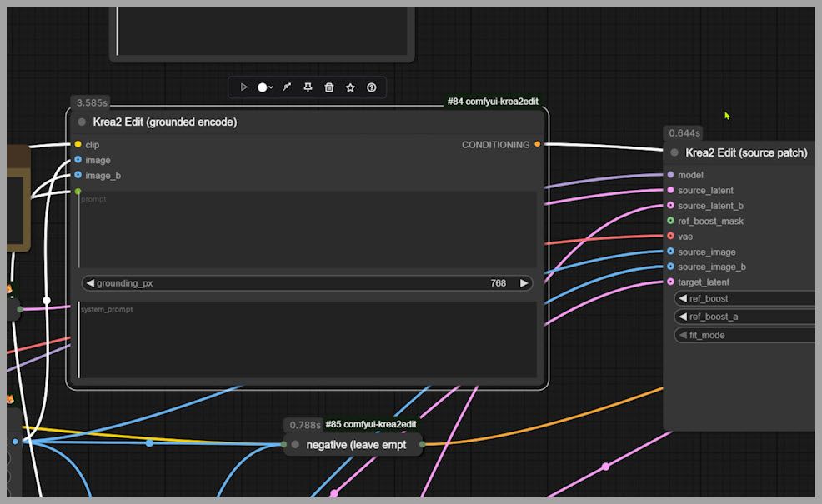Click the green prompt input socket

[78, 192]
